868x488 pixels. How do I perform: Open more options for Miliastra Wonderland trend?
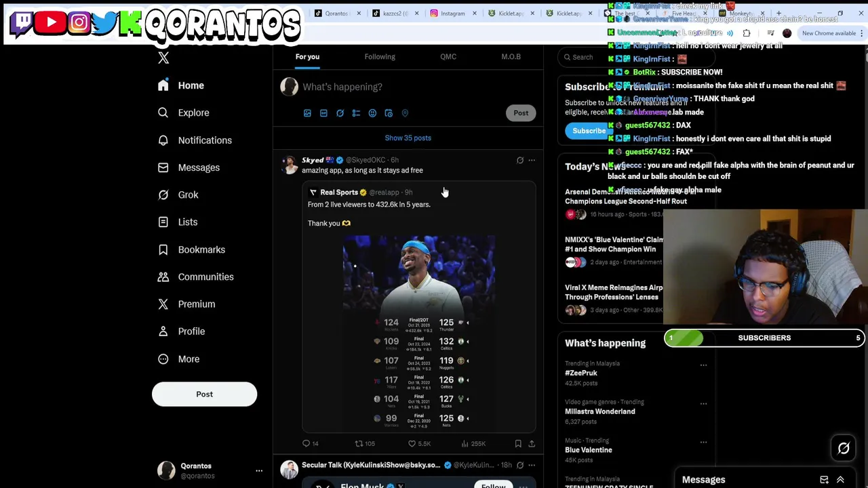[703, 404]
